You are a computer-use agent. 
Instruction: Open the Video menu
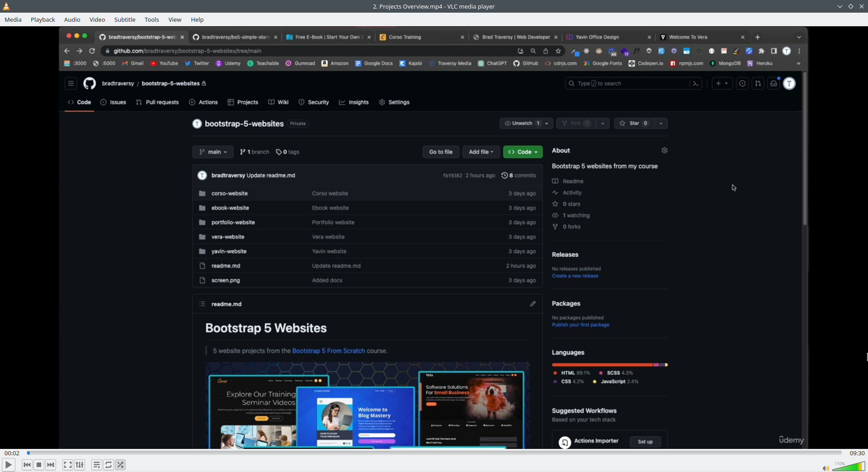click(x=97, y=19)
